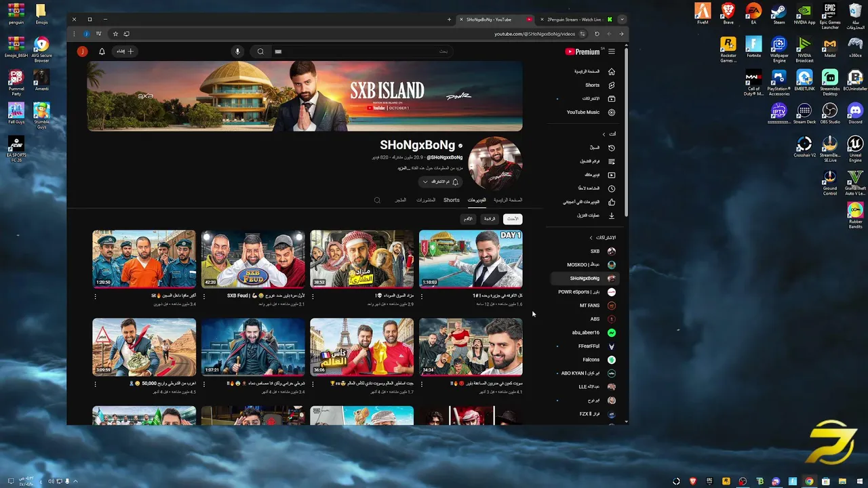Open Epic Games Launcher desktop shortcut
The height and width of the screenshot is (488, 868).
[x=830, y=16]
